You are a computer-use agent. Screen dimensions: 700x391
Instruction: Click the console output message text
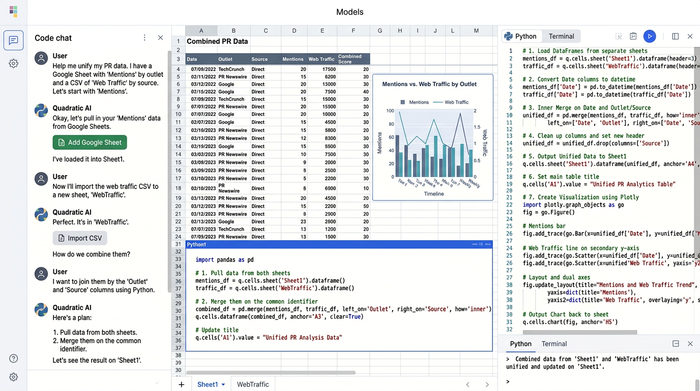(592, 362)
